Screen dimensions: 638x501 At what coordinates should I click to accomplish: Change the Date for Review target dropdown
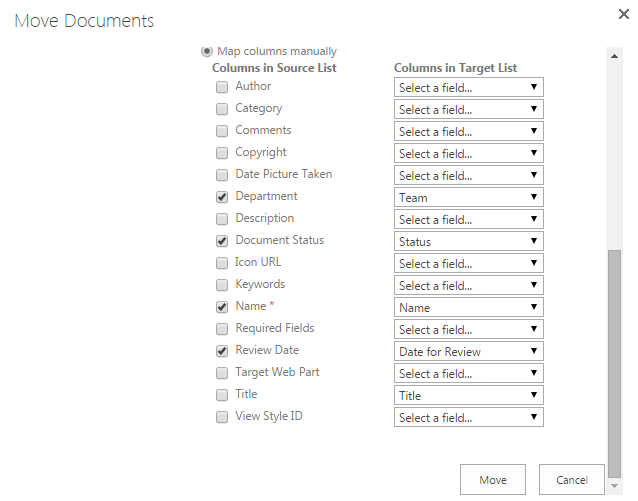468,351
